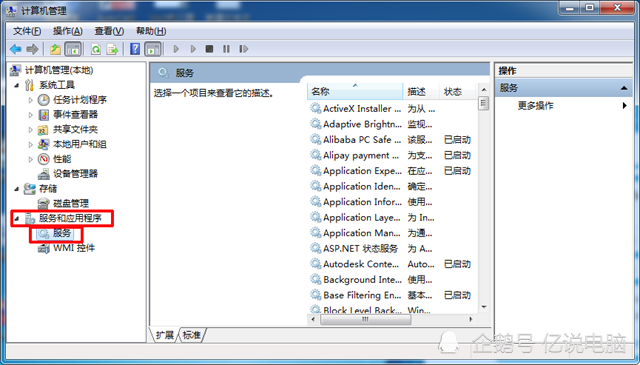Expand the 性能 node arrow
The height and width of the screenshot is (365, 640).
[31, 159]
